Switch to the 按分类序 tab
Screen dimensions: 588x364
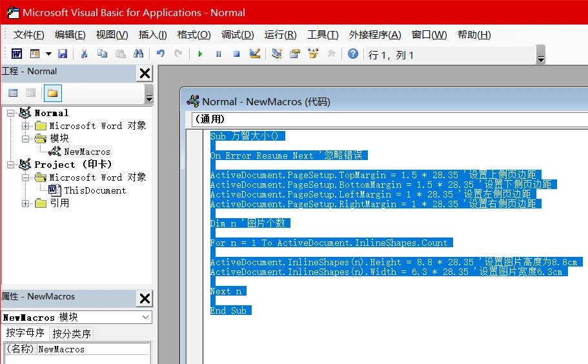coord(72,333)
